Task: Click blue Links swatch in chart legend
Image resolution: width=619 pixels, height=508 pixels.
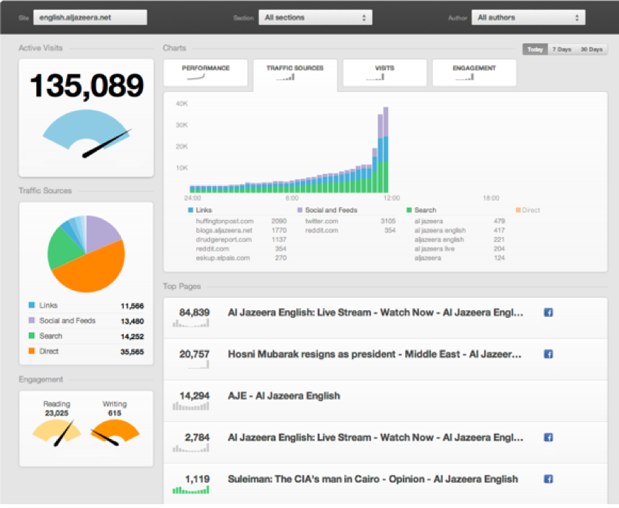Action: [x=191, y=210]
